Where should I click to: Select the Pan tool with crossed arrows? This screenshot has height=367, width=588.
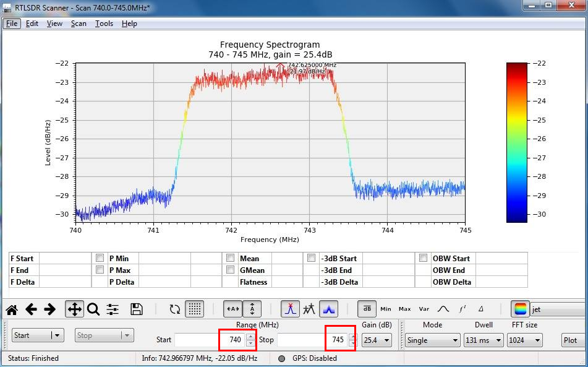coord(74,309)
